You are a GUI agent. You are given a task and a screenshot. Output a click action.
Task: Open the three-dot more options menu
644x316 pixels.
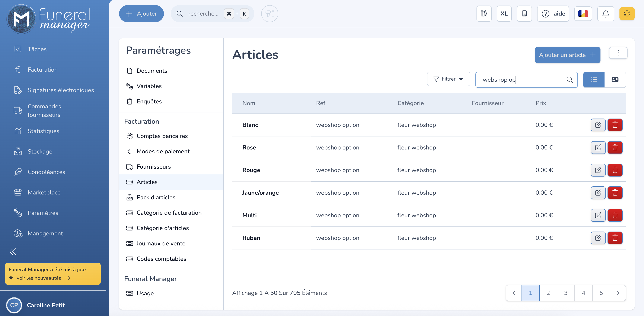coord(618,53)
